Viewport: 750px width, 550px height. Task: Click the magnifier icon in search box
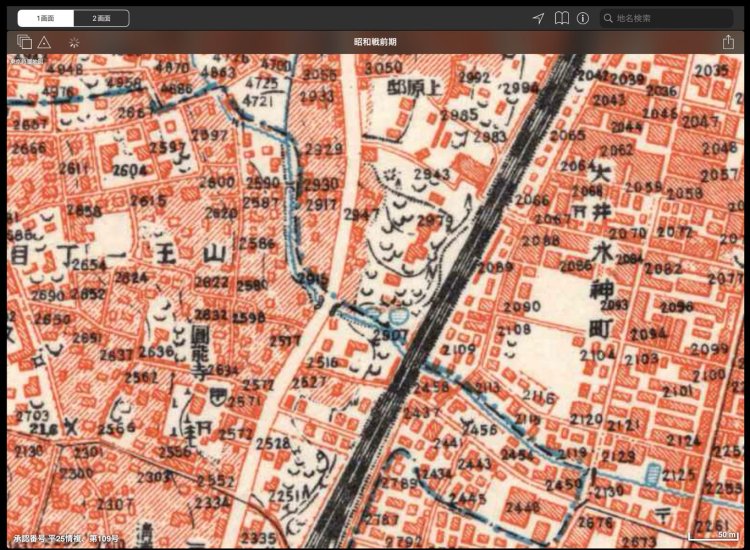(608, 18)
